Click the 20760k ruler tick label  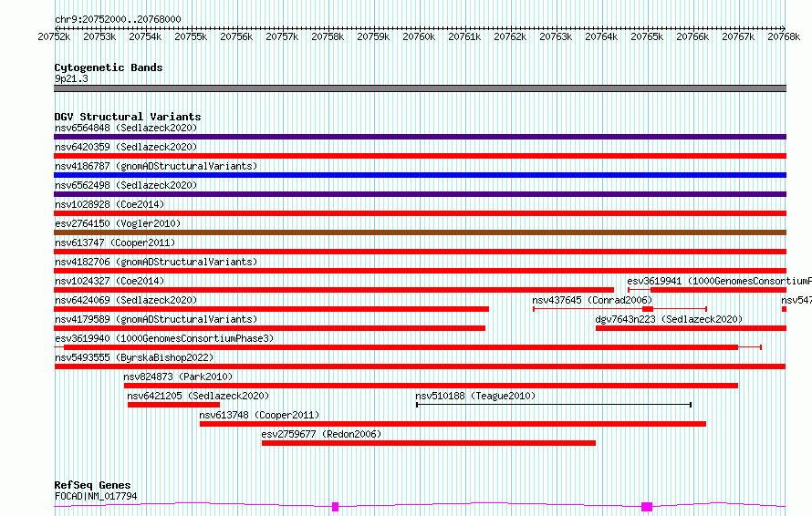coord(419,36)
